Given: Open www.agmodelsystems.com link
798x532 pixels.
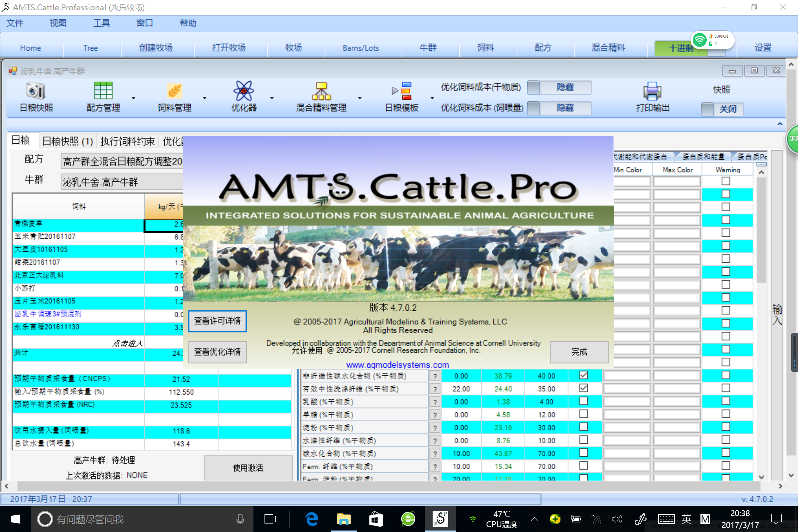Looking at the screenshot, I should coord(397,365).
